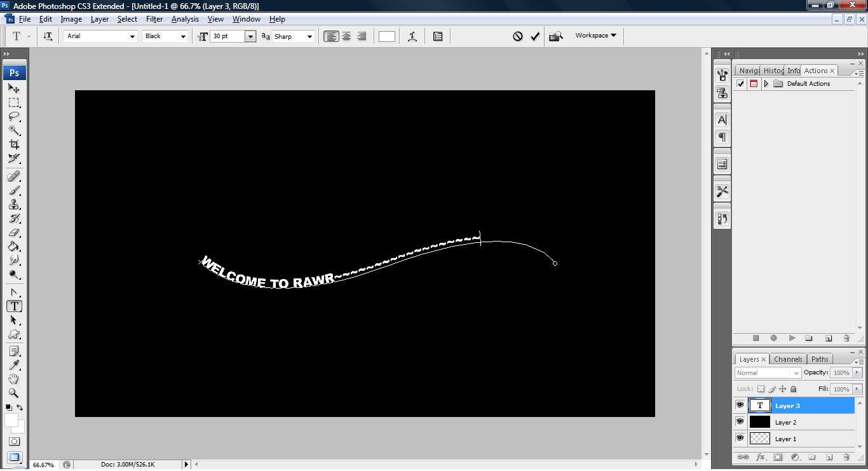This screenshot has height=471, width=868.
Task: Click the foreground color swatch
Action: pos(11,420)
